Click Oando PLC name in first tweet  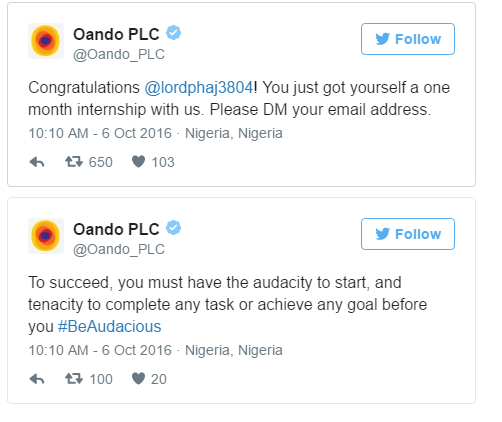(x=116, y=34)
